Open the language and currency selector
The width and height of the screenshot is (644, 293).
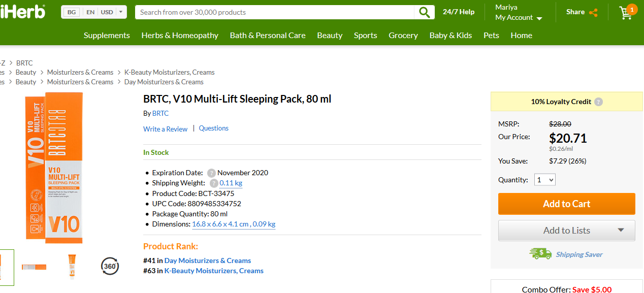[94, 12]
